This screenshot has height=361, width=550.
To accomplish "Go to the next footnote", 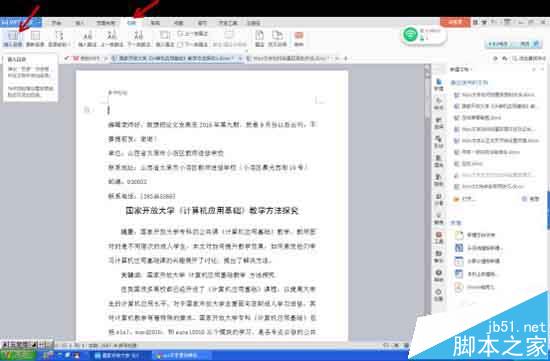I will click(x=139, y=39).
